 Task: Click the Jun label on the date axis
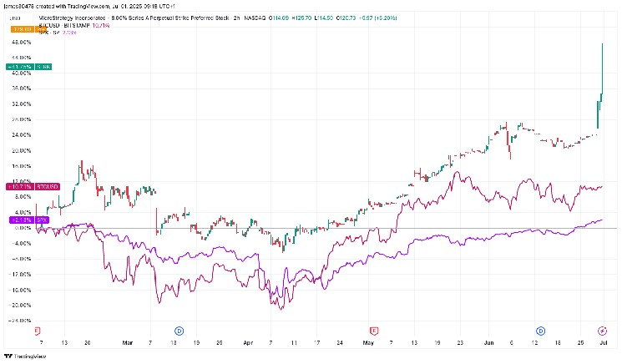click(x=491, y=342)
